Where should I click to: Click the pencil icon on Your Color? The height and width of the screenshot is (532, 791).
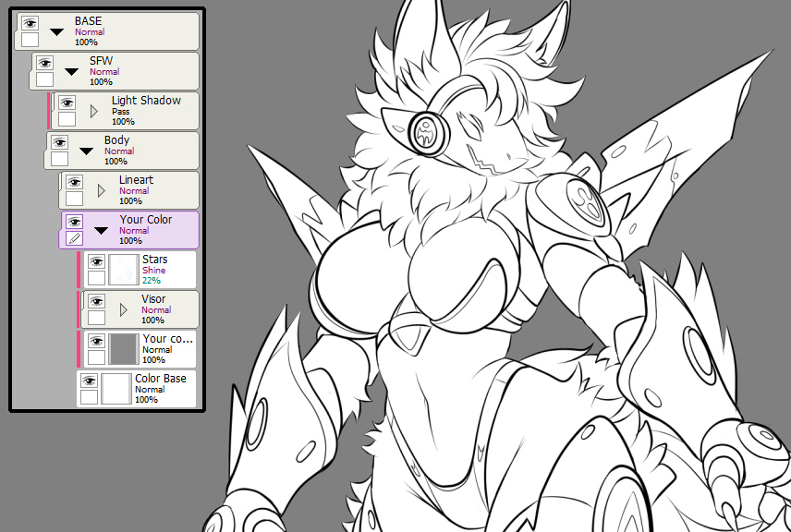point(74,238)
